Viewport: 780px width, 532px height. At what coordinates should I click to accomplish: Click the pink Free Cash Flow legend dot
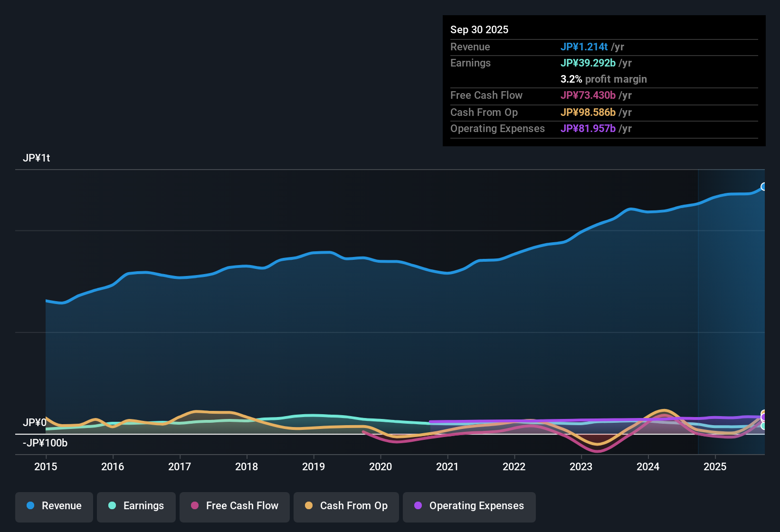click(x=194, y=506)
